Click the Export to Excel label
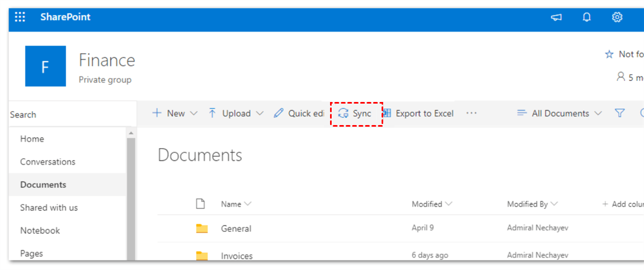Image resolution: width=644 pixels, height=270 pixels. (x=425, y=113)
